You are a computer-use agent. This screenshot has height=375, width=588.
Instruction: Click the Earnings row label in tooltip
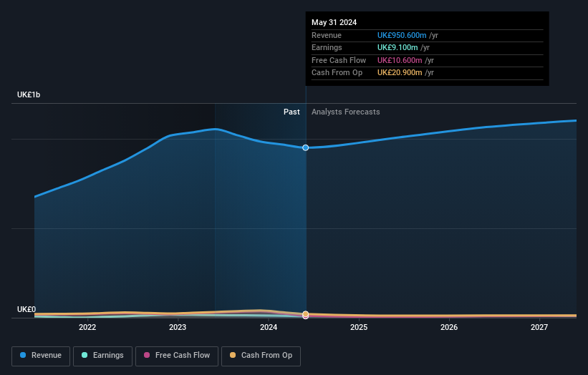(x=327, y=47)
